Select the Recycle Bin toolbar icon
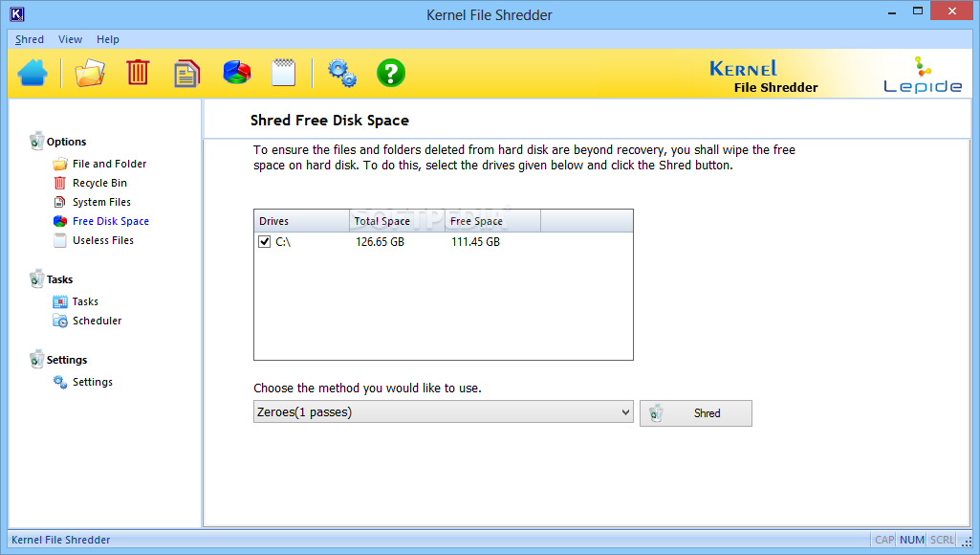Screen dimensions: 980x555 (138, 73)
